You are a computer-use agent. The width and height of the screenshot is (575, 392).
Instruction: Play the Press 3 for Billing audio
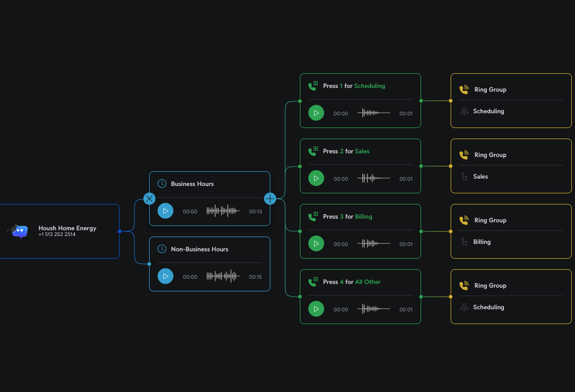click(x=316, y=244)
